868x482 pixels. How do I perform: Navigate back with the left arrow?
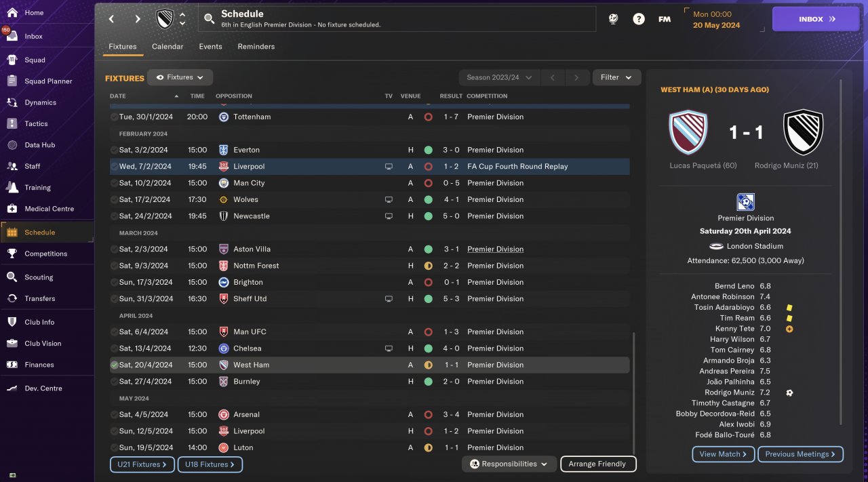tap(112, 19)
